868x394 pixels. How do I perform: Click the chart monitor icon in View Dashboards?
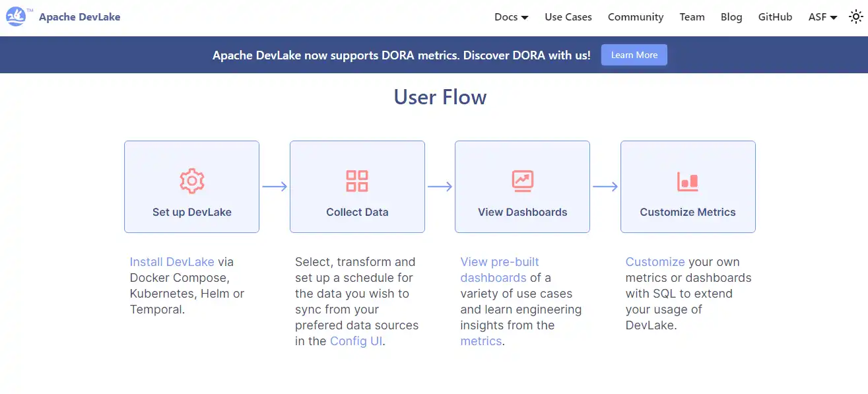click(x=522, y=181)
